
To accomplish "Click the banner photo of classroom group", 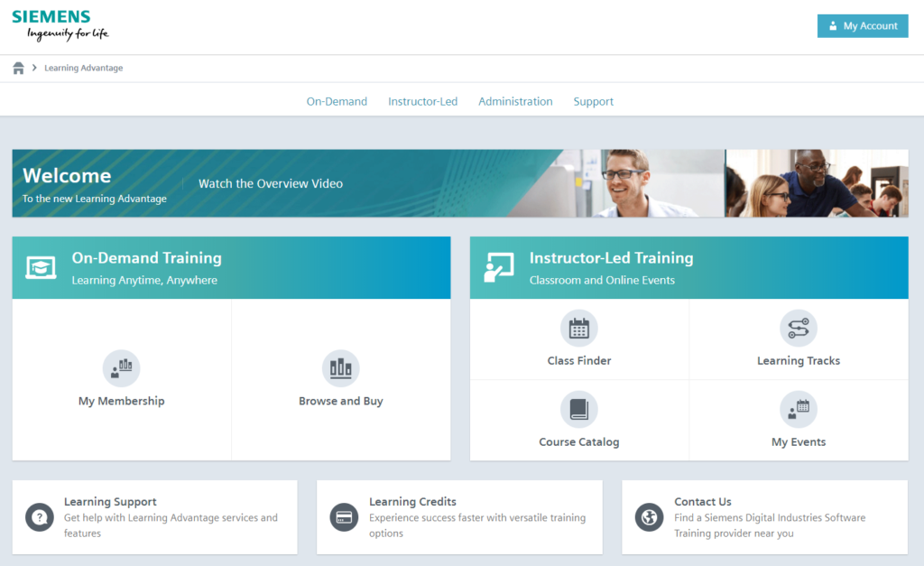I will click(x=817, y=183).
